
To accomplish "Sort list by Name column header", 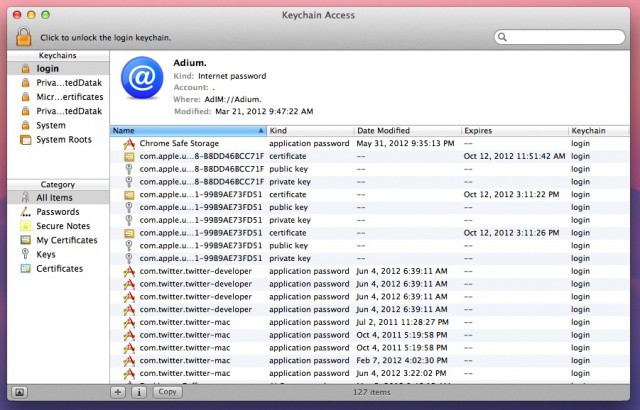I will (187, 131).
